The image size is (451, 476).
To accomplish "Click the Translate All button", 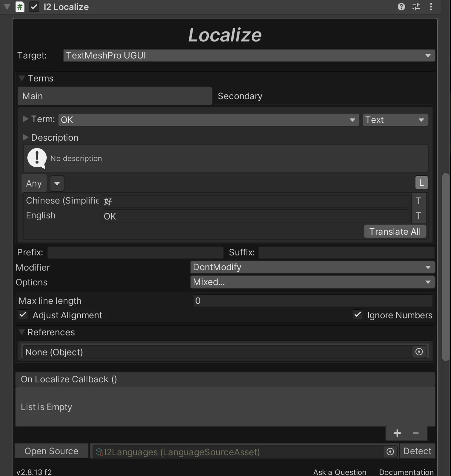I will 395,231.
